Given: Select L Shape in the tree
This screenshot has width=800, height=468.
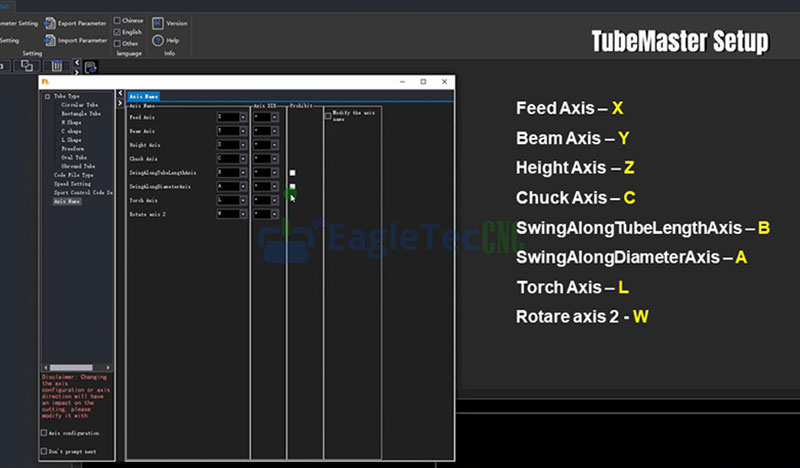Looking at the screenshot, I should click(x=71, y=140).
